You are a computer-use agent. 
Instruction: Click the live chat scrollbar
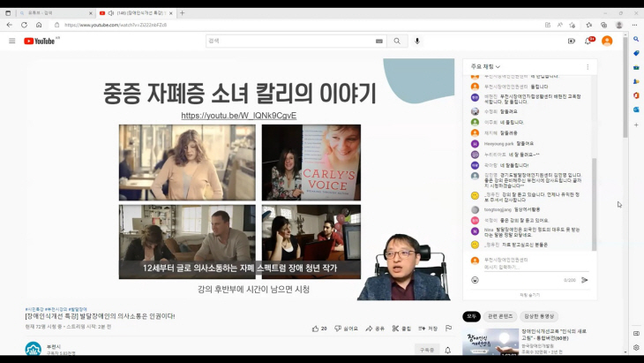(x=594, y=204)
